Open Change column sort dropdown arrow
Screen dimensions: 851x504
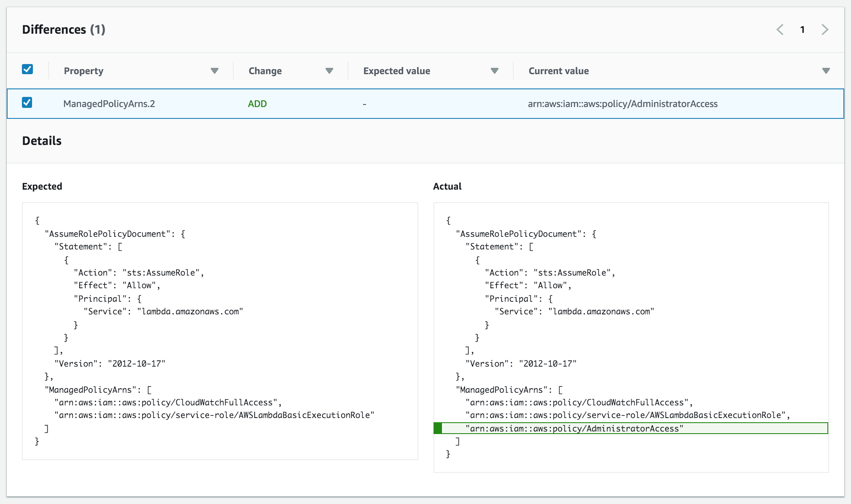[329, 71]
